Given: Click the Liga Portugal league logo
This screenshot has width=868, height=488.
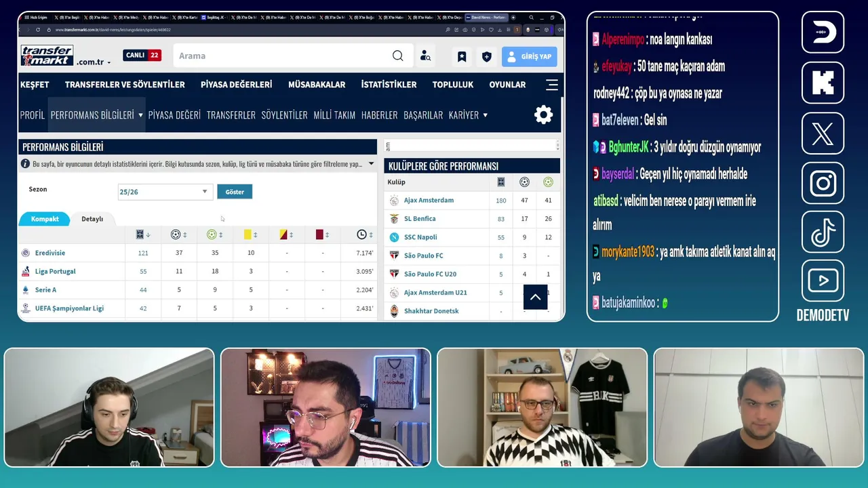Looking at the screenshot, I should point(26,271).
